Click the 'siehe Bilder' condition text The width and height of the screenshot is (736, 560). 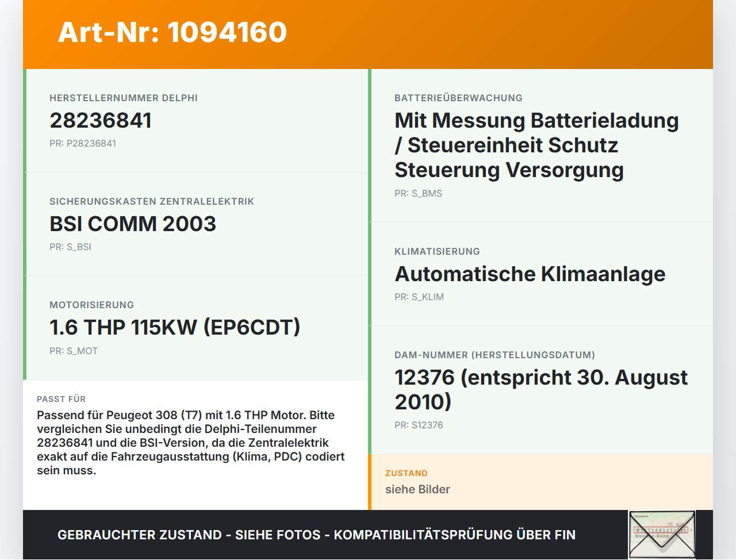[417, 489]
